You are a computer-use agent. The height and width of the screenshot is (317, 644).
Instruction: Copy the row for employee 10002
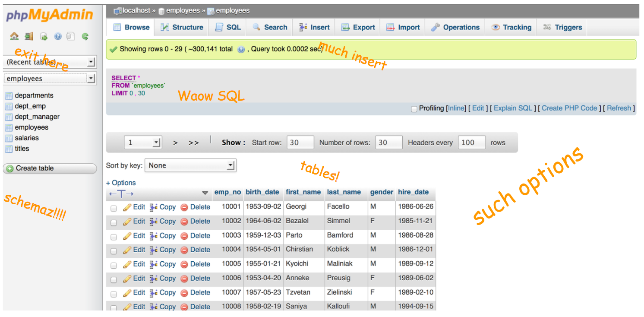coord(163,221)
